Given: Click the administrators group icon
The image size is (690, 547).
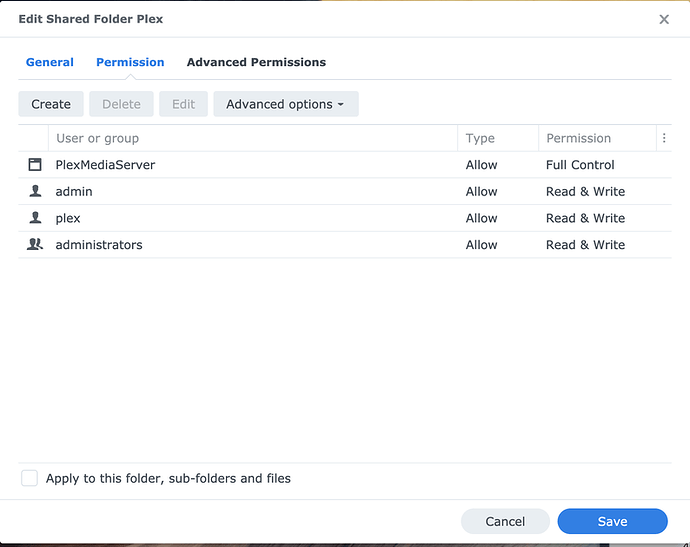Looking at the screenshot, I should tap(35, 244).
